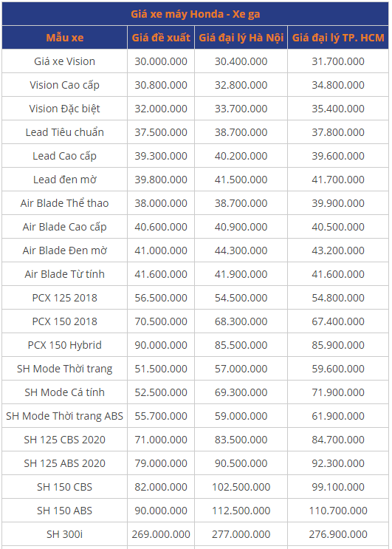The image size is (392, 549).
Task: Click the 'SH Mode Thời trang ABS' cell
Action: [x=65, y=416]
